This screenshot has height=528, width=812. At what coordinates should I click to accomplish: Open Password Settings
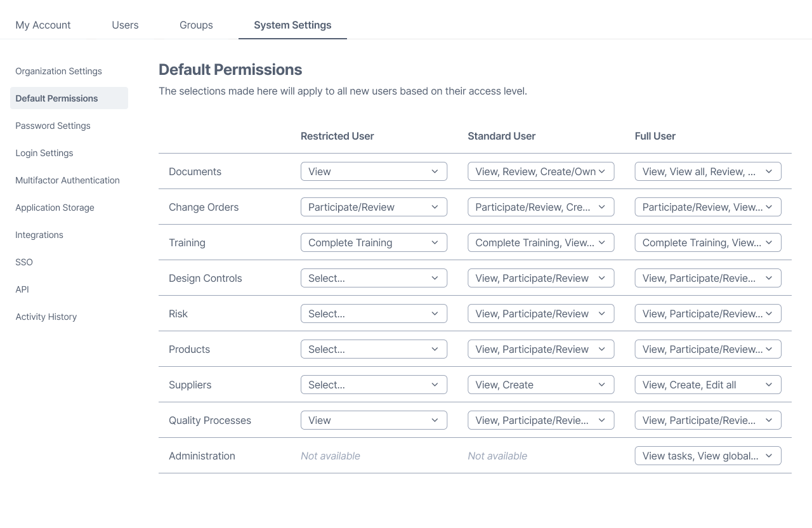coord(53,126)
